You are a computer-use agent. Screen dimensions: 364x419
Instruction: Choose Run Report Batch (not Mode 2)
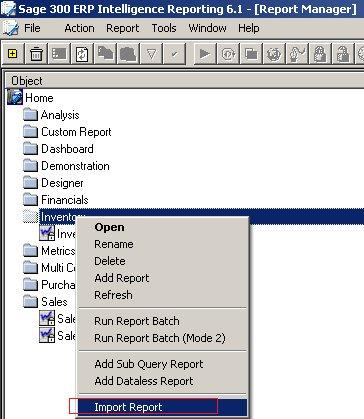(x=163, y=321)
